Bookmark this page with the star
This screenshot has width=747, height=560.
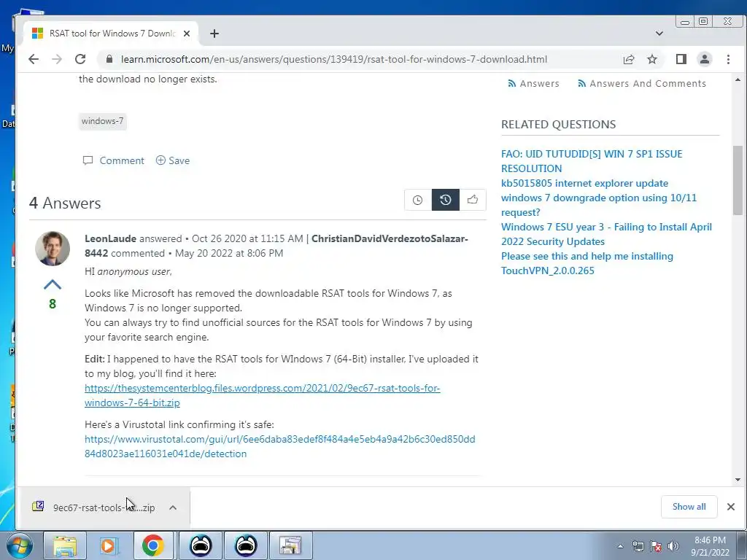652,59
